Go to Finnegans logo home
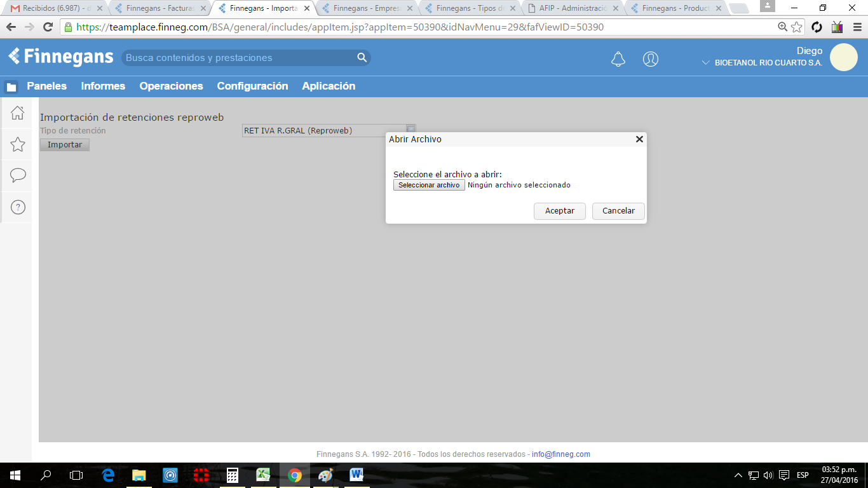This screenshot has width=868, height=488. pos(60,57)
